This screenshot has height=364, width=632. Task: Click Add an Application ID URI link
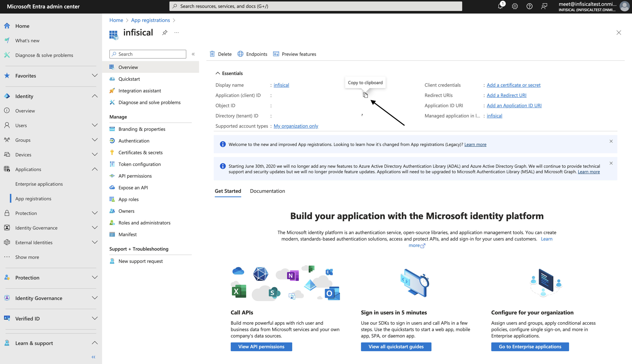pyautogui.click(x=514, y=106)
